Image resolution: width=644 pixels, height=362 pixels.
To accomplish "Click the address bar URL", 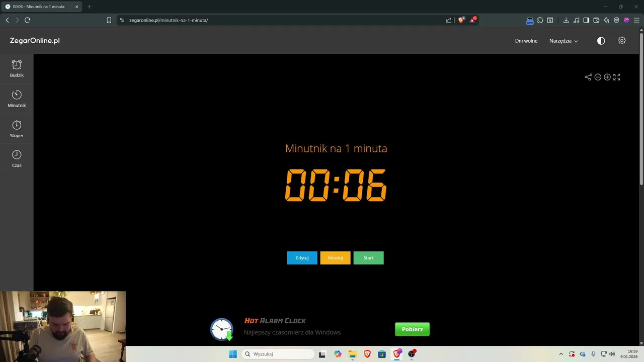I will tap(169, 20).
